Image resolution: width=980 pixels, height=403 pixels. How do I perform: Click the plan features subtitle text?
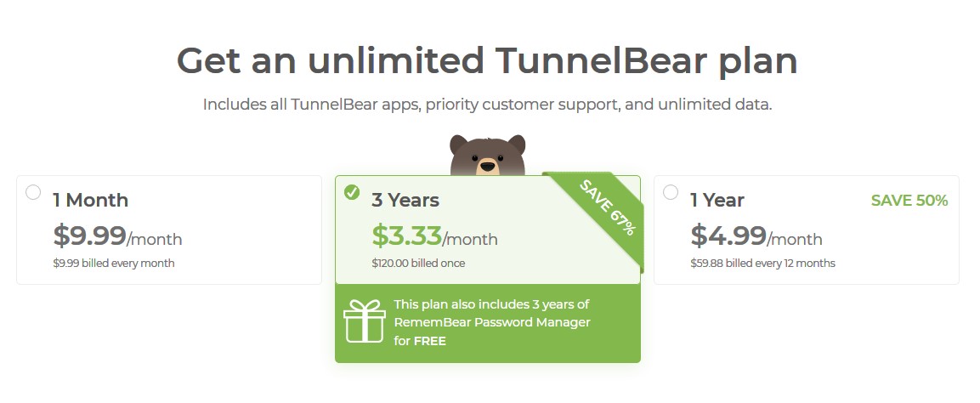[488, 105]
